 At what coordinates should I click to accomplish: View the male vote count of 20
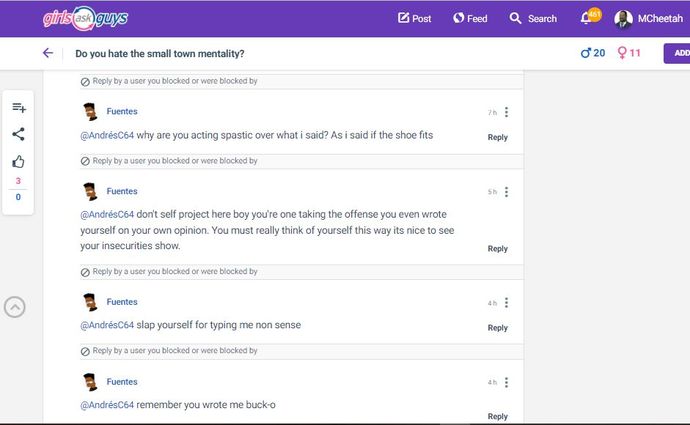tap(593, 53)
